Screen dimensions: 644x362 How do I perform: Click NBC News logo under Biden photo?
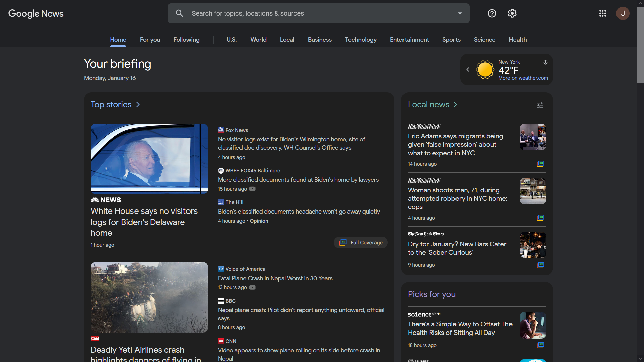click(106, 200)
